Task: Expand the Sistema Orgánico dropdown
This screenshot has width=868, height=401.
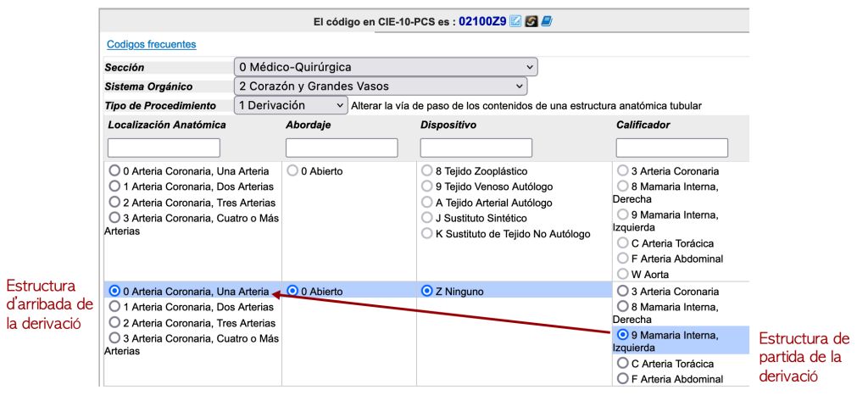Action: [x=380, y=86]
